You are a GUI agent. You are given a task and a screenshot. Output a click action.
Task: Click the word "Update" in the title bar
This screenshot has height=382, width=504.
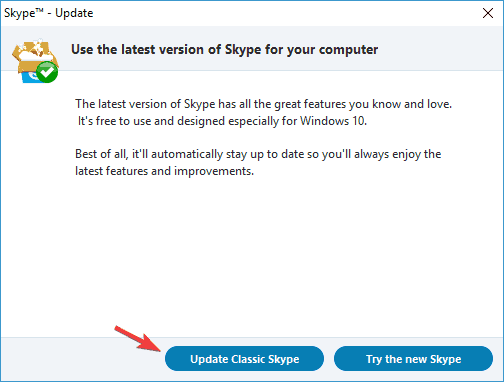click(74, 13)
